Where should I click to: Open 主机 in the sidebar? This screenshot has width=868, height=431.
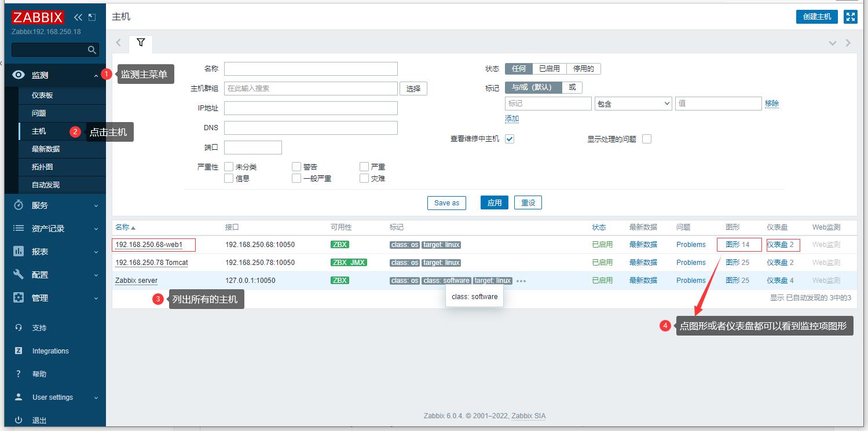point(39,131)
